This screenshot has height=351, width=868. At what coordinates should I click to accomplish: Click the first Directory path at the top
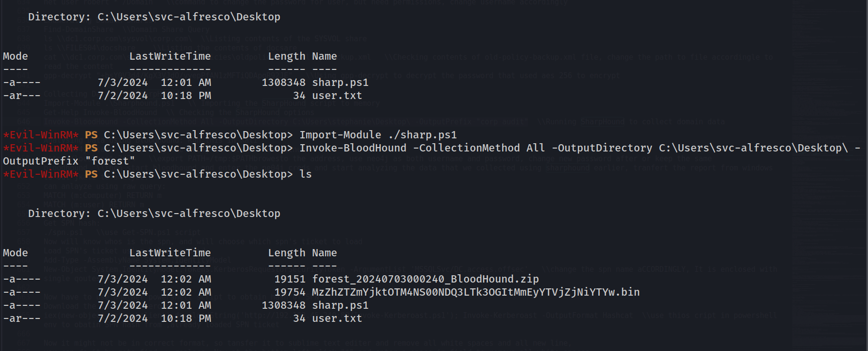pyautogui.click(x=154, y=17)
